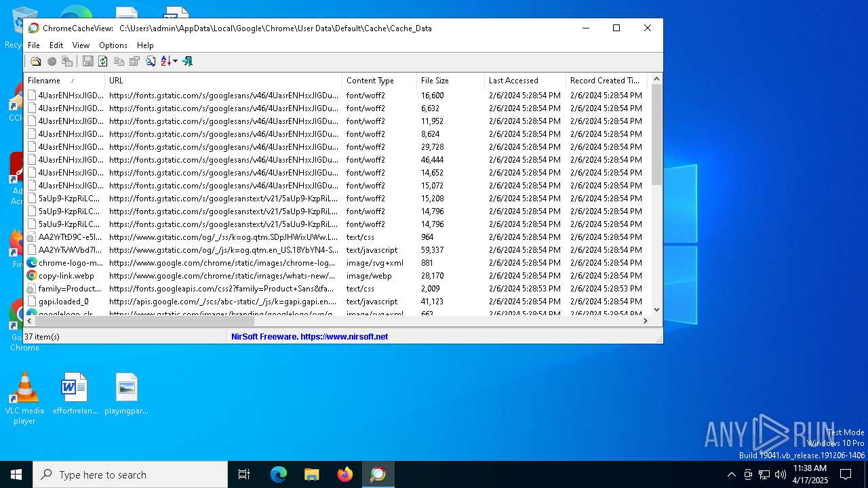Click the apis.google.com URL cell
This screenshot has height=488, width=868.
222,302
